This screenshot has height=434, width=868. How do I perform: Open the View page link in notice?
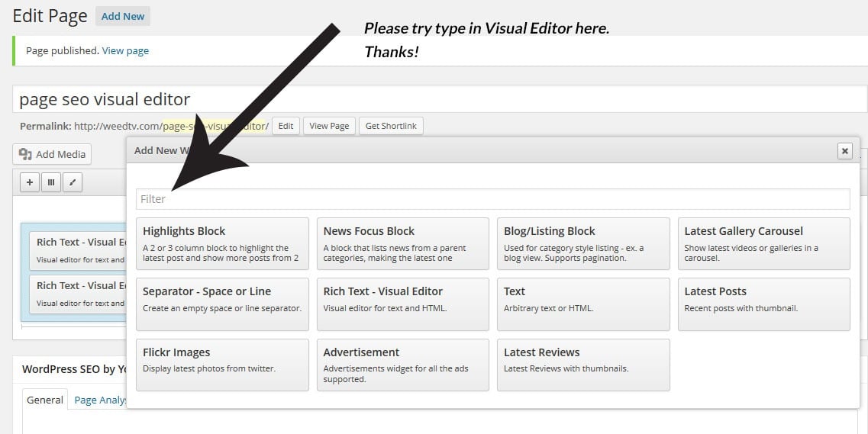tap(125, 51)
